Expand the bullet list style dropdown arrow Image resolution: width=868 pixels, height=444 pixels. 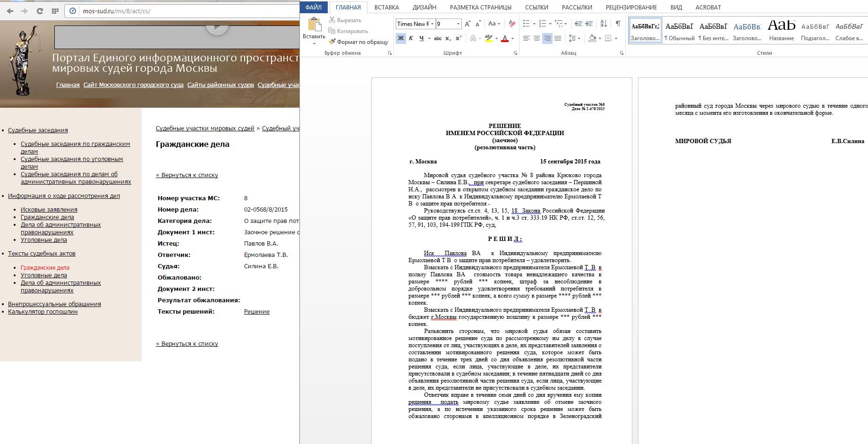tap(534, 24)
